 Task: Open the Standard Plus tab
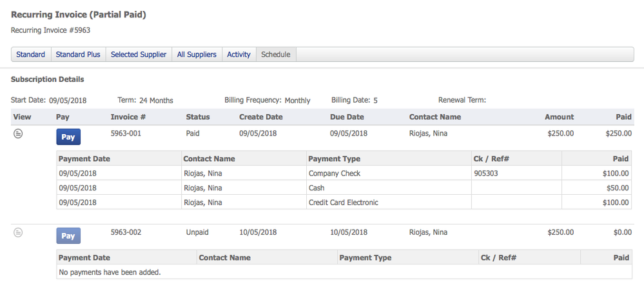[x=78, y=55]
